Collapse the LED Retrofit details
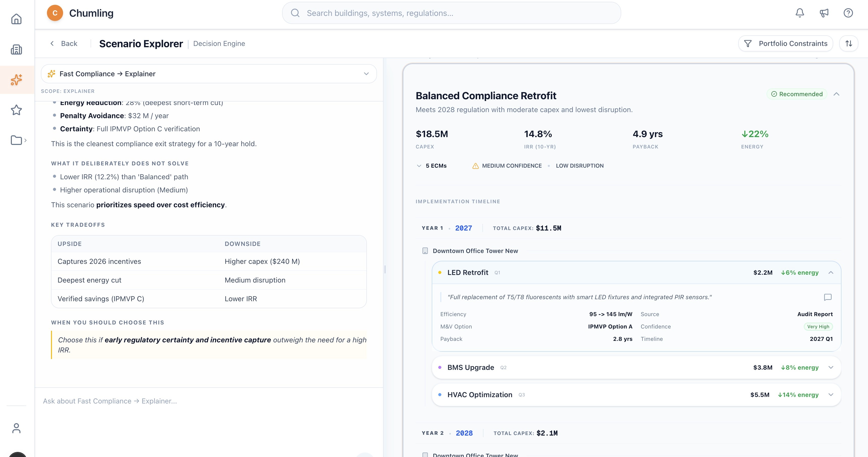 831,272
